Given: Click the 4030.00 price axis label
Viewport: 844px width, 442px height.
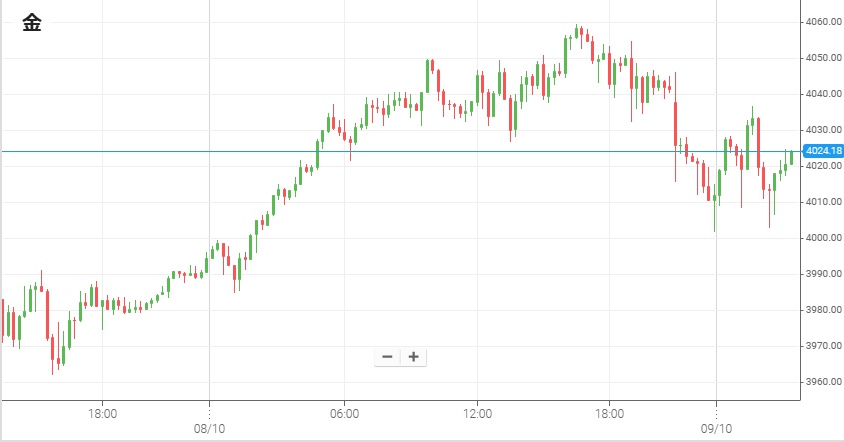Looking at the screenshot, I should click(x=823, y=130).
